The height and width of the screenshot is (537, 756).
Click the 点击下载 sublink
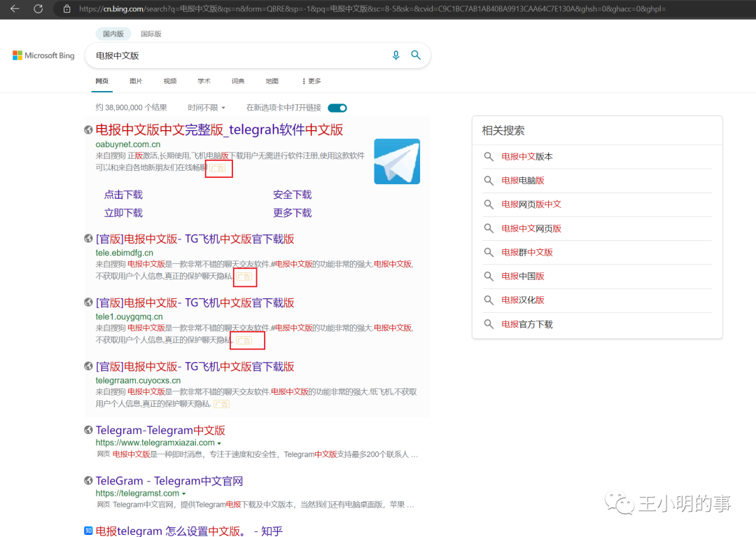click(x=123, y=195)
